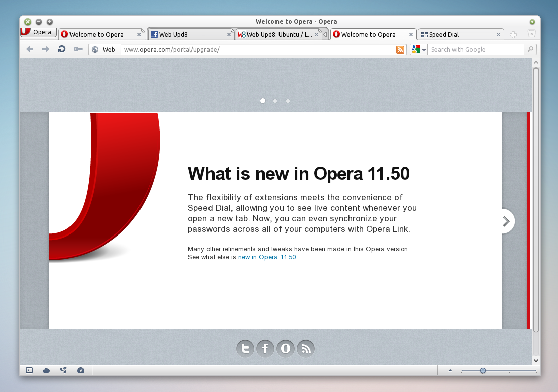Click the Opera logo in first tab

tap(64, 35)
